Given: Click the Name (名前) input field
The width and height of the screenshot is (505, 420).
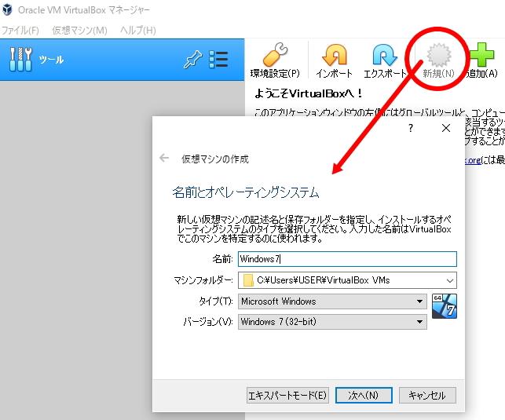Looking at the screenshot, I should pos(347,259).
